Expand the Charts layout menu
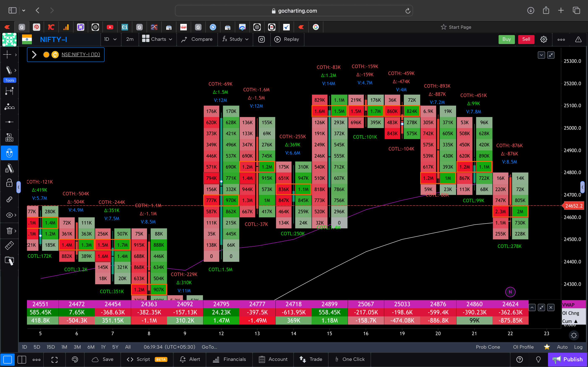588x367 pixels. point(157,39)
